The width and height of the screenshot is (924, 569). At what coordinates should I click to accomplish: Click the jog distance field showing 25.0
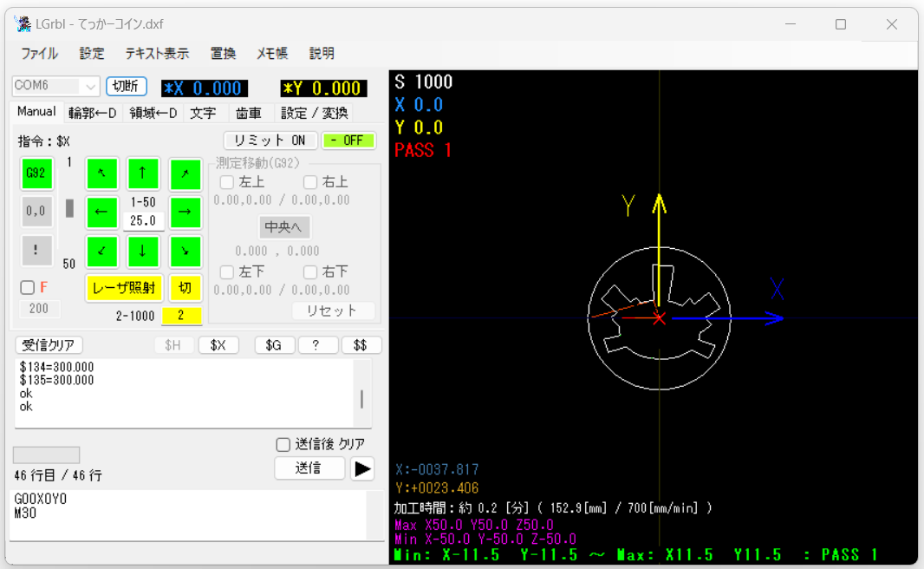point(143,220)
